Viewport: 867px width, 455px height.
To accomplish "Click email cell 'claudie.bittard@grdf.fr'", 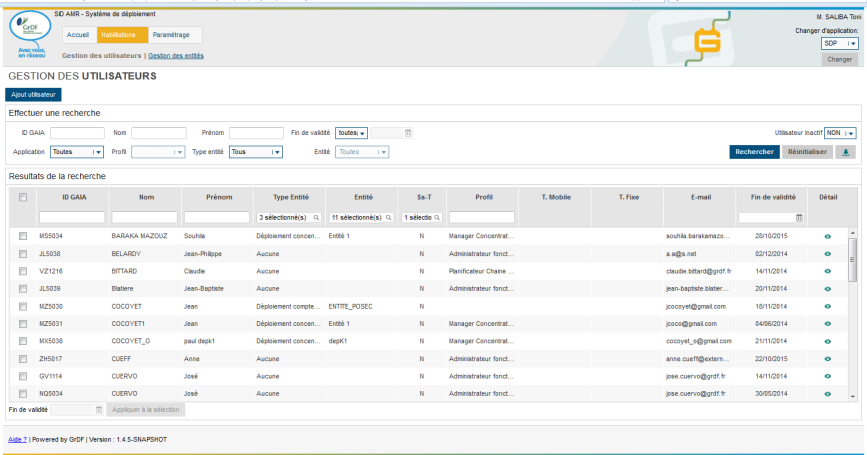I will (x=699, y=271).
